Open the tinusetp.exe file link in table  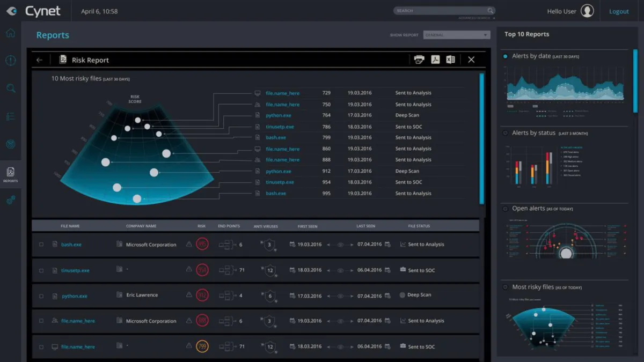pos(75,271)
